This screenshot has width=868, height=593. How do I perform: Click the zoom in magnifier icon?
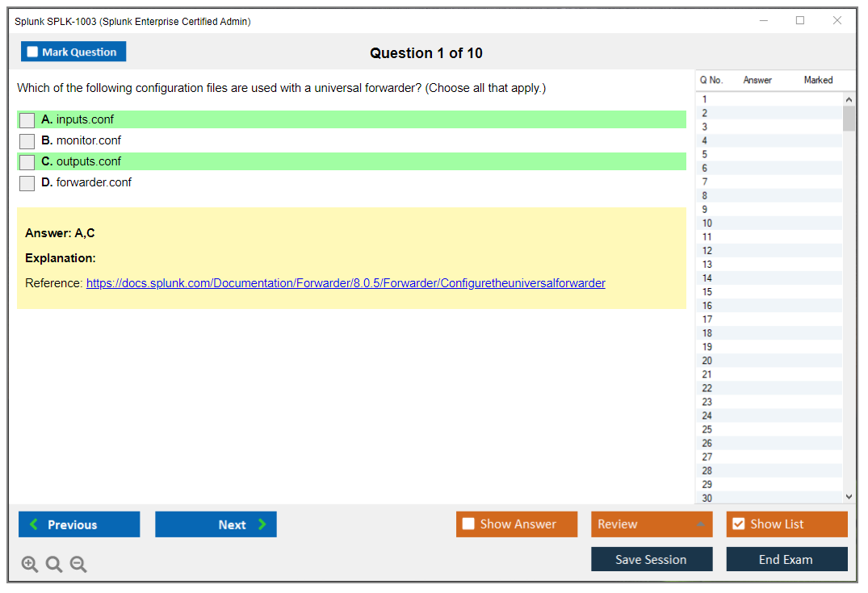click(x=30, y=565)
